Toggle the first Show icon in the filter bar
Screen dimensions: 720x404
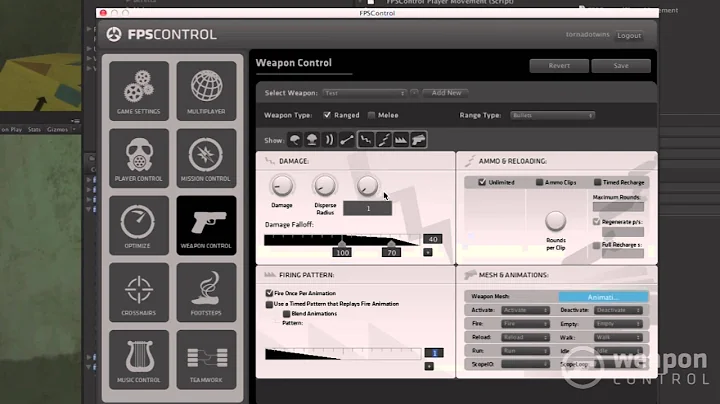pos(295,140)
